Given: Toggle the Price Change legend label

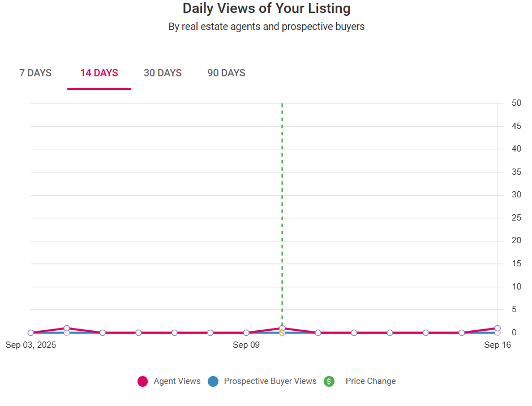Looking at the screenshot, I should [x=371, y=382].
